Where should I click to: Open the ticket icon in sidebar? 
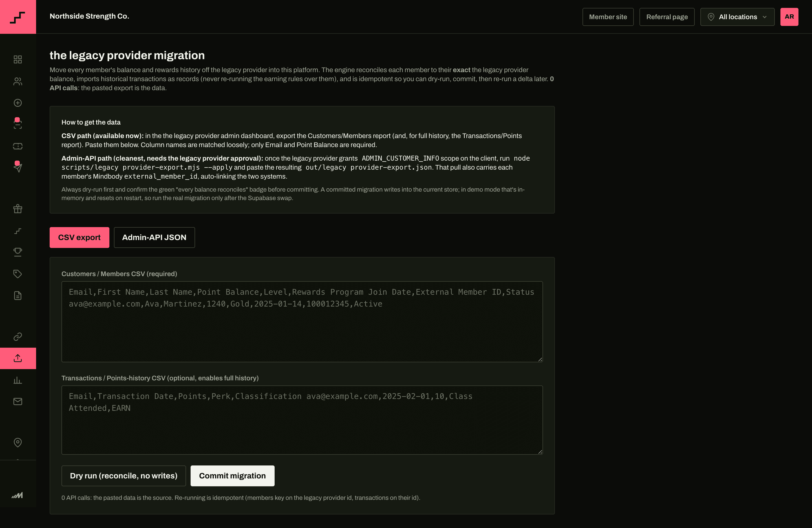18,146
